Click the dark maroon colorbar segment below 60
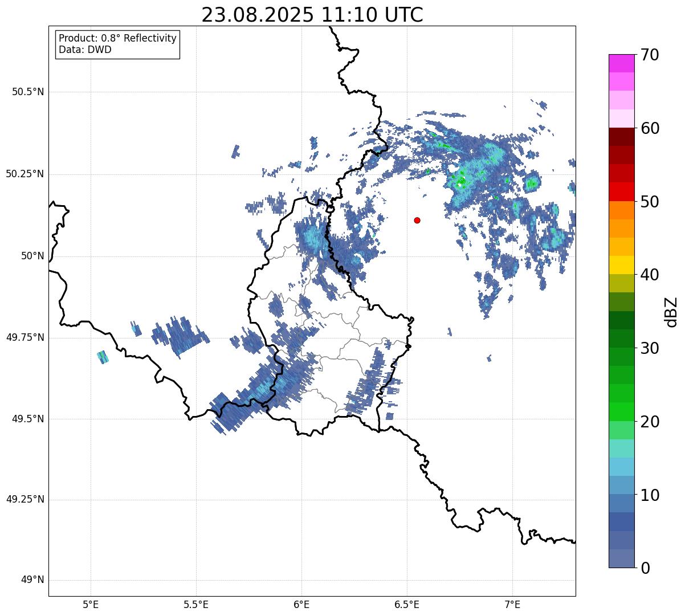 (x=621, y=137)
